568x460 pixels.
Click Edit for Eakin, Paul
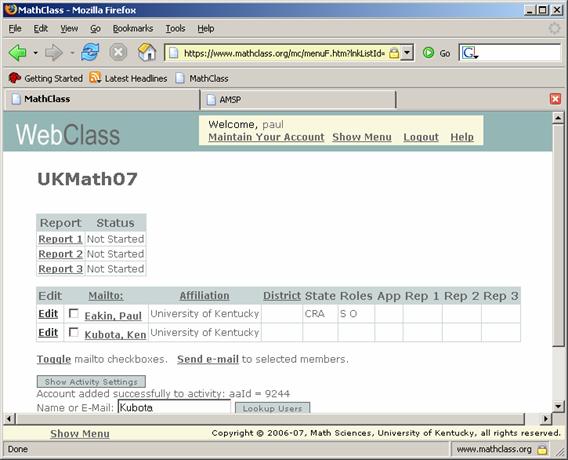click(x=48, y=314)
